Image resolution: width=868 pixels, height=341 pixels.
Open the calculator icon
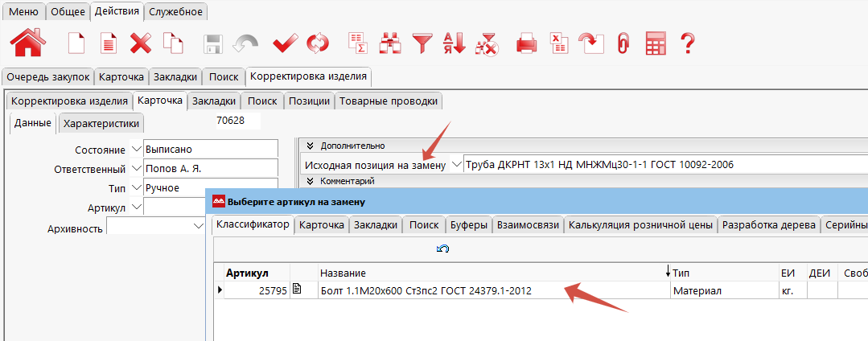pyautogui.click(x=656, y=43)
